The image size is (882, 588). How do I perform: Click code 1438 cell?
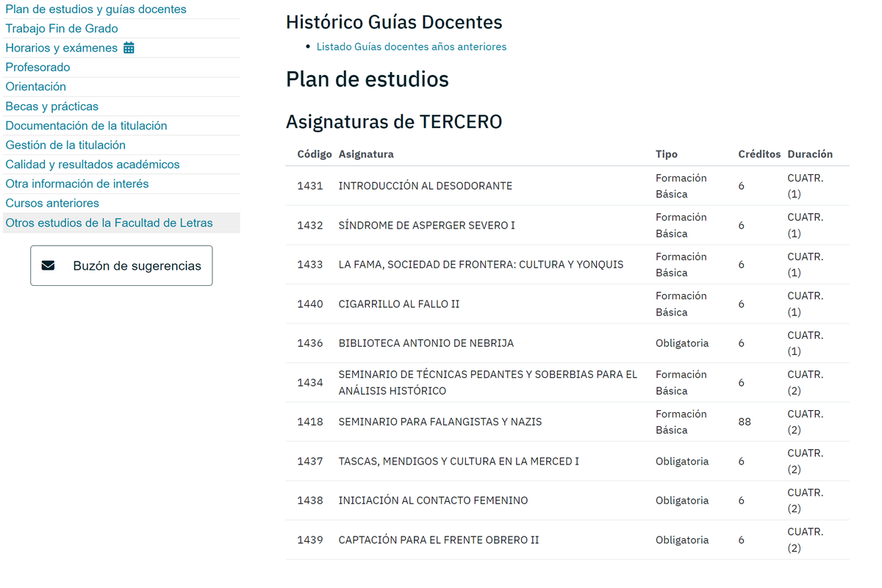[310, 501]
